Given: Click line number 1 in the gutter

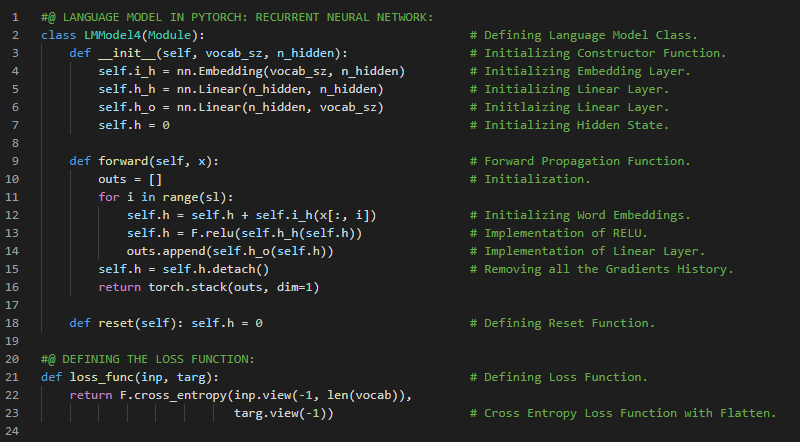Looking at the screenshot, I should coord(15,18).
